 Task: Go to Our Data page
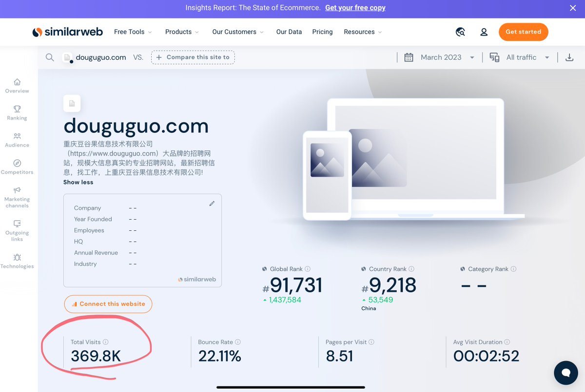[289, 32]
